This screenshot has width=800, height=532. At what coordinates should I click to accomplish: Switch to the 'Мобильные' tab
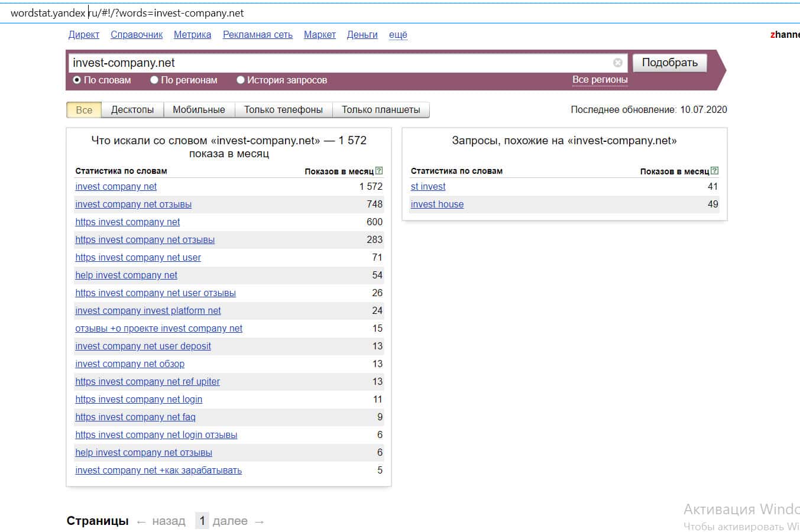[199, 110]
